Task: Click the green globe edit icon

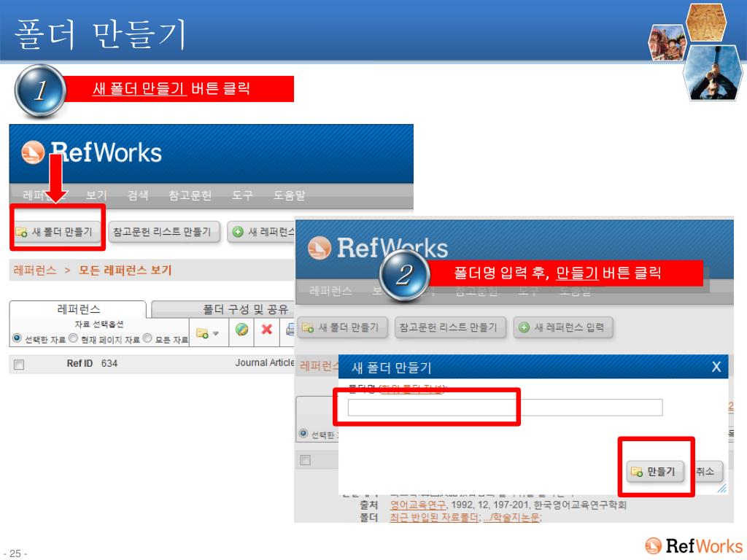Action: [242, 330]
